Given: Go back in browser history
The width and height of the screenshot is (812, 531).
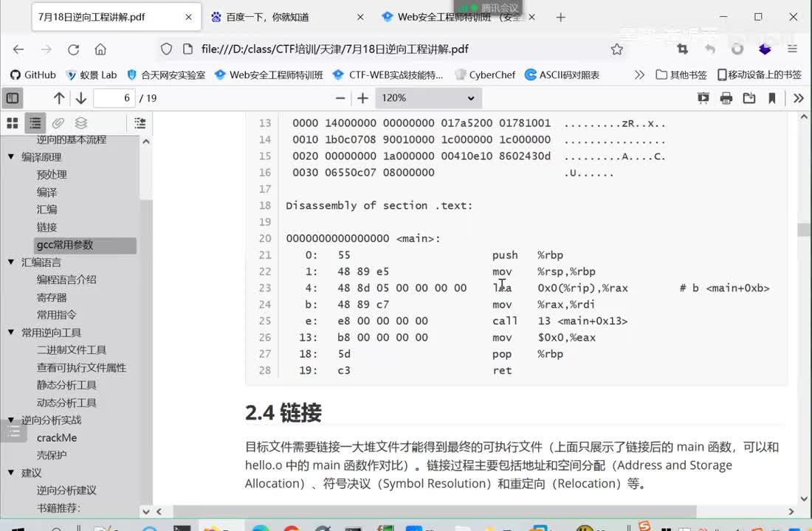Looking at the screenshot, I should click(18, 49).
